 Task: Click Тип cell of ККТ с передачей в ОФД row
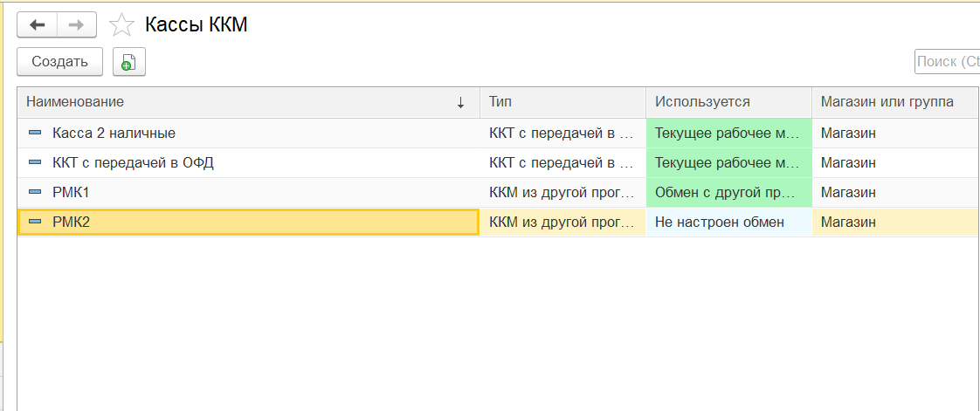pyautogui.click(x=563, y=162)
